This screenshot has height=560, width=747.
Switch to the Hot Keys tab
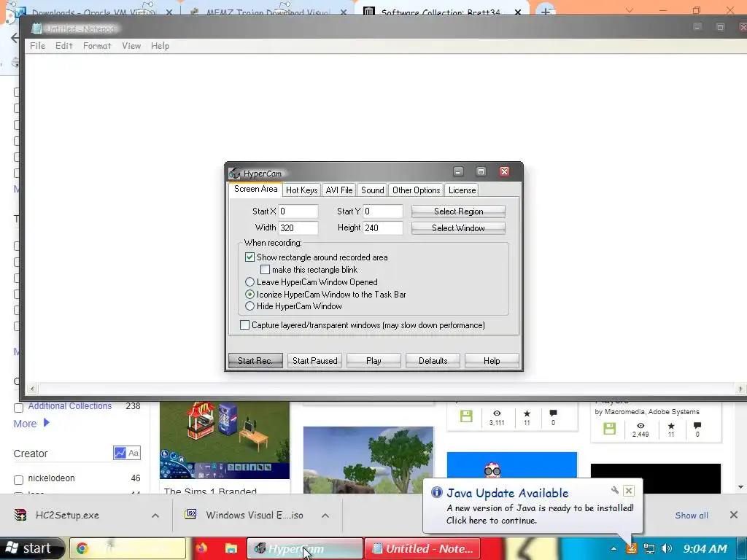pyautogui.click(x=301, y=190)
